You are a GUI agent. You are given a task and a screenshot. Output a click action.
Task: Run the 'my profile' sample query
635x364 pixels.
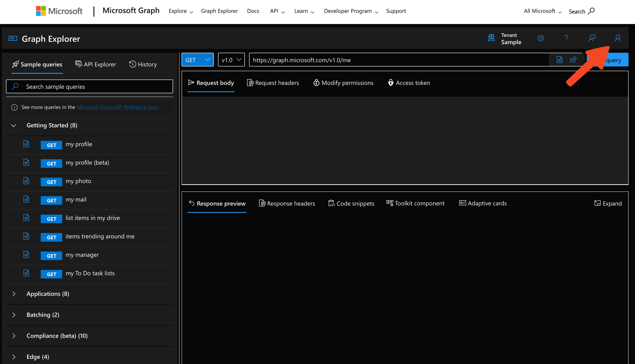pyautogui.click(x=89, y=145)
